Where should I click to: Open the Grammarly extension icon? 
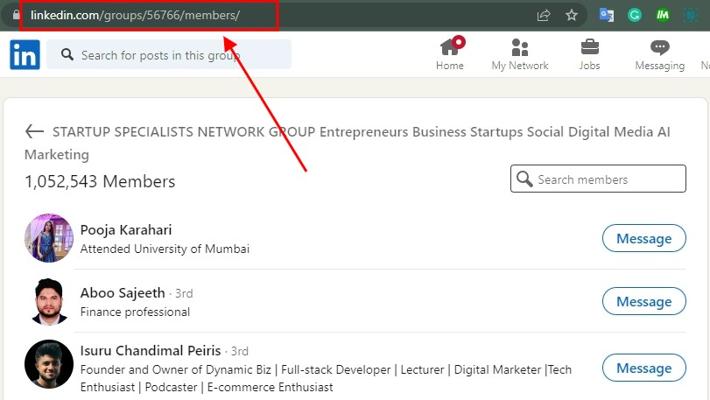(634, 15)
